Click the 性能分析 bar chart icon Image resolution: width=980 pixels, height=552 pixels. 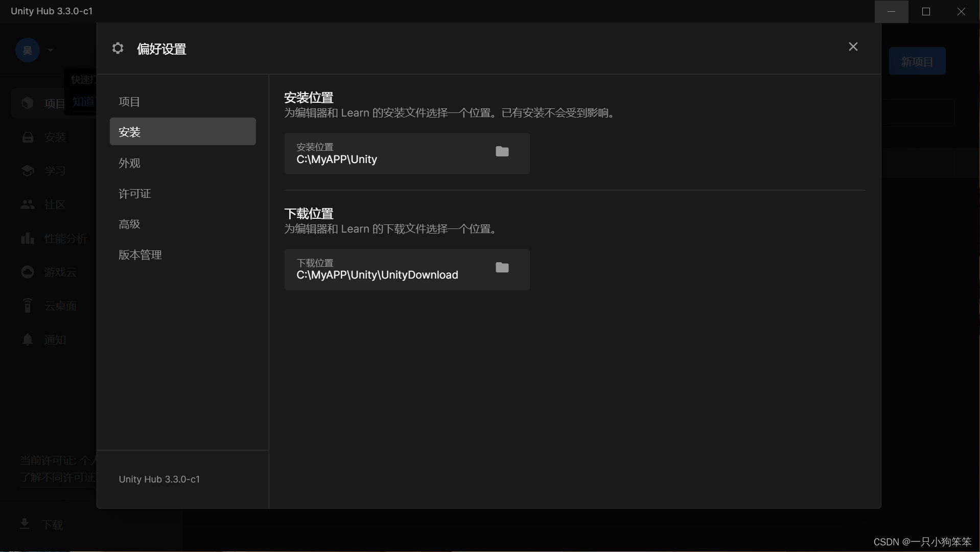(28, 238)
